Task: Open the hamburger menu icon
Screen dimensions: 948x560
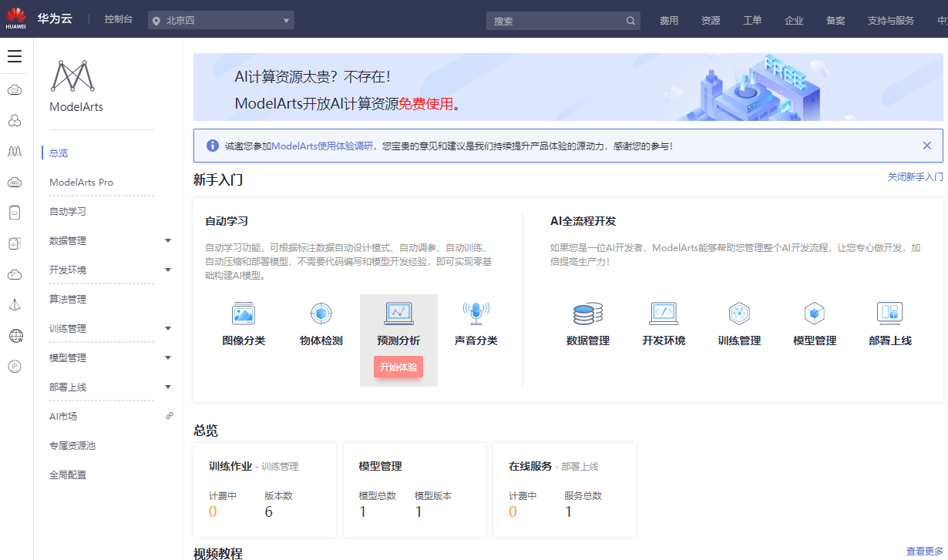Action: pos(15,56)
